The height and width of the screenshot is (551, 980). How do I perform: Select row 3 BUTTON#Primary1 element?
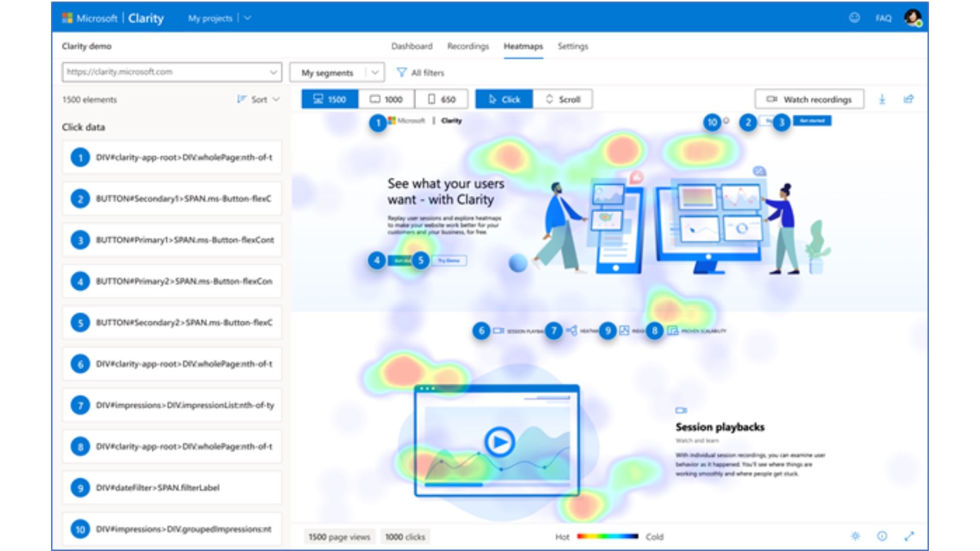coord(172,240)
